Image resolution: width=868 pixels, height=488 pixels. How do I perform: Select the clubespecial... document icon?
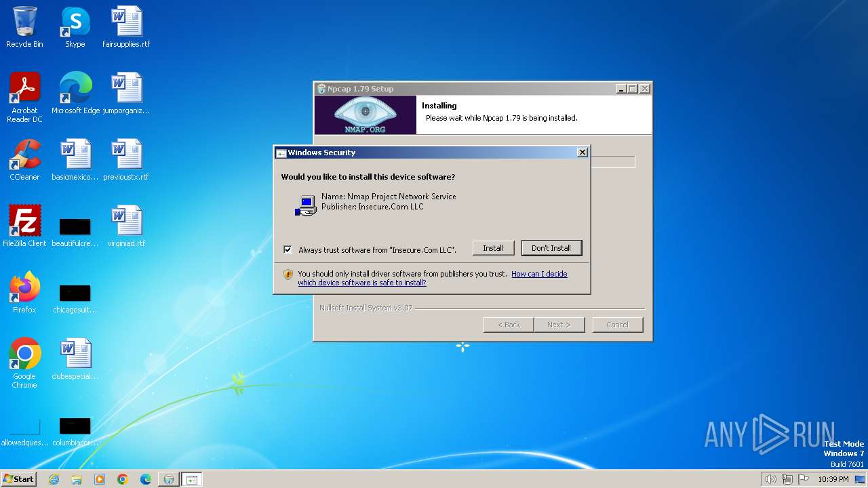[x=75, y=359]
